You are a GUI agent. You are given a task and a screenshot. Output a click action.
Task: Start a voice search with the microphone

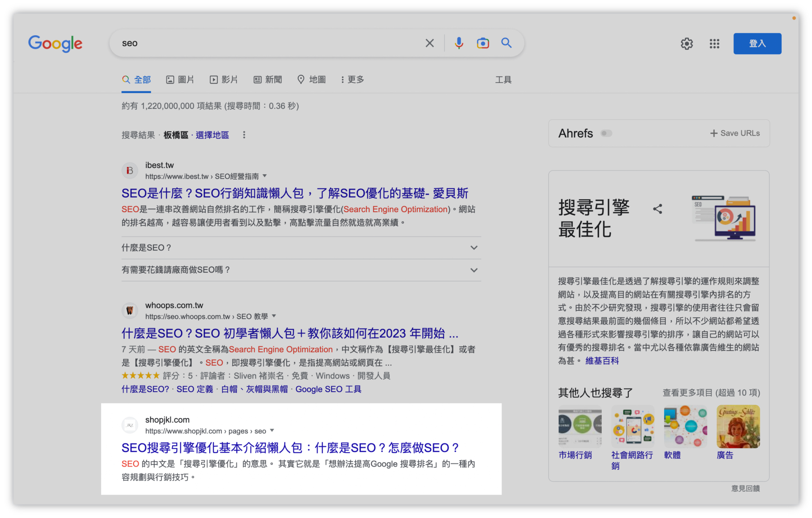click(x=459, y=43)
